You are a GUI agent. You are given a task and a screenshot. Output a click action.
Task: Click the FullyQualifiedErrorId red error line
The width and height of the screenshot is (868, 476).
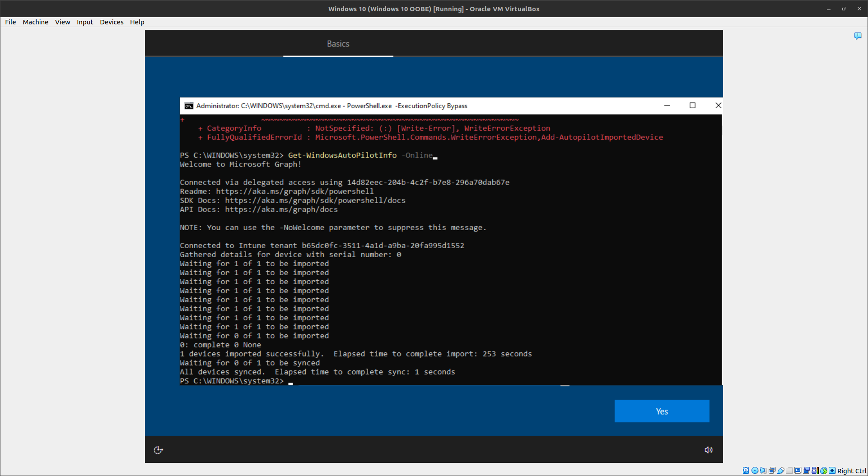click(x=430, y=137)
